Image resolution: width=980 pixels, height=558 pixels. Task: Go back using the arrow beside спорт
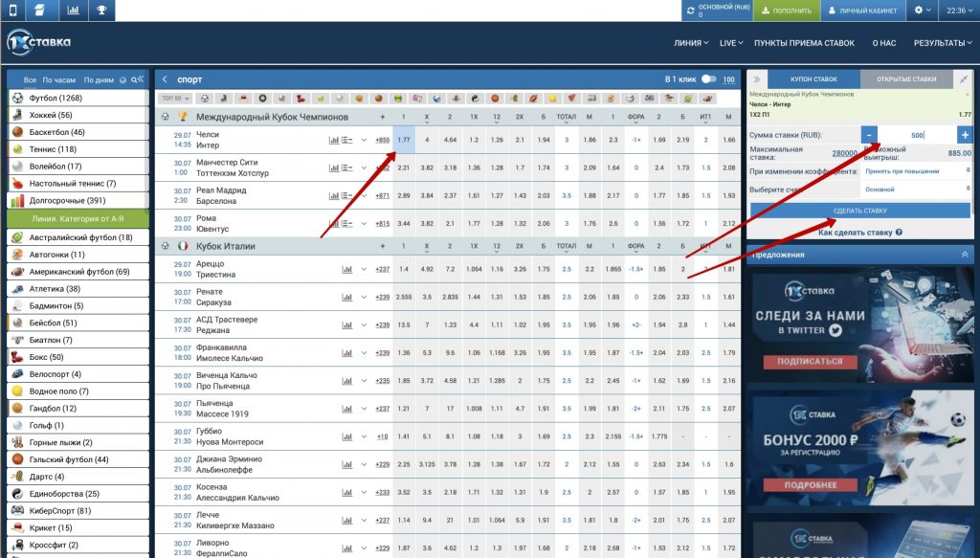(x=166, y=79)
